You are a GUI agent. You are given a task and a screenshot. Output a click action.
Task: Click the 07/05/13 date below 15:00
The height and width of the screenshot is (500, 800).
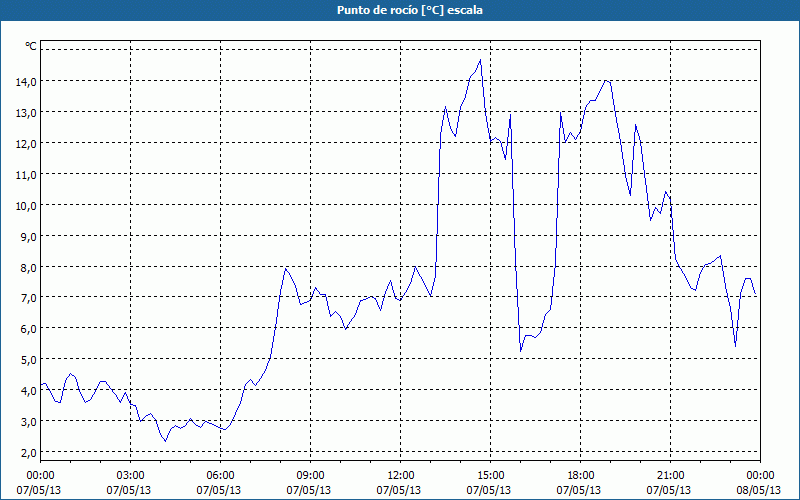[x=489, y=490]
